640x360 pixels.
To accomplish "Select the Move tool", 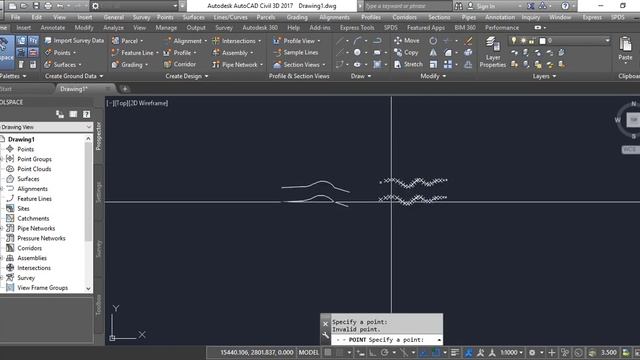I will [406, 40].
